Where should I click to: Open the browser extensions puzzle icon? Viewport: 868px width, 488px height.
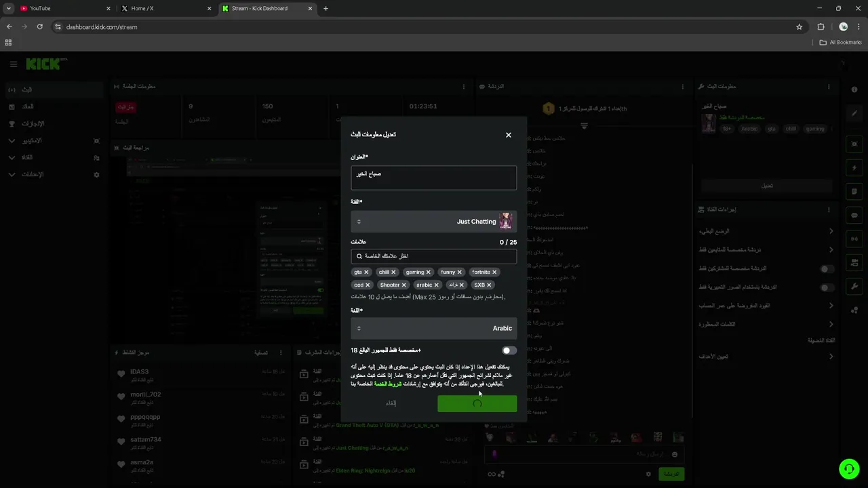pos(821,26)
